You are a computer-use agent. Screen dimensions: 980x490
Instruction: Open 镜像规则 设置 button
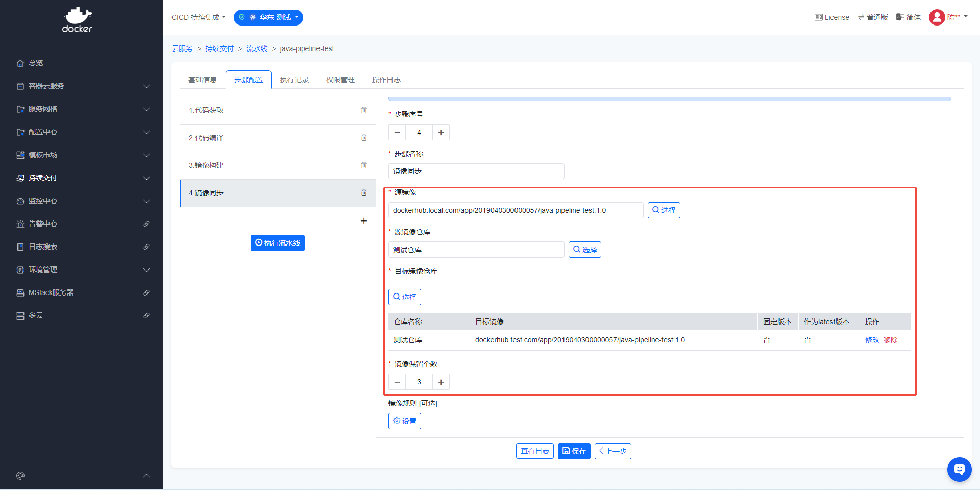(405, 421)
